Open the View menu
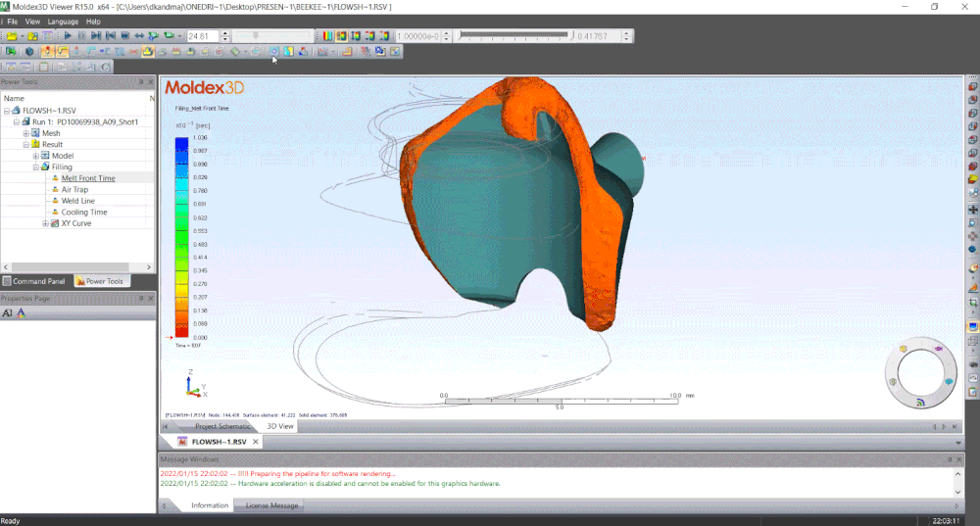980x526 pixels. click(x=32, y=22)
